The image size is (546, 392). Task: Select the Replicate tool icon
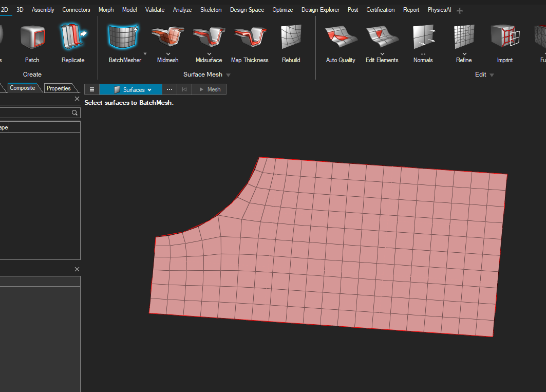(73, 36)
